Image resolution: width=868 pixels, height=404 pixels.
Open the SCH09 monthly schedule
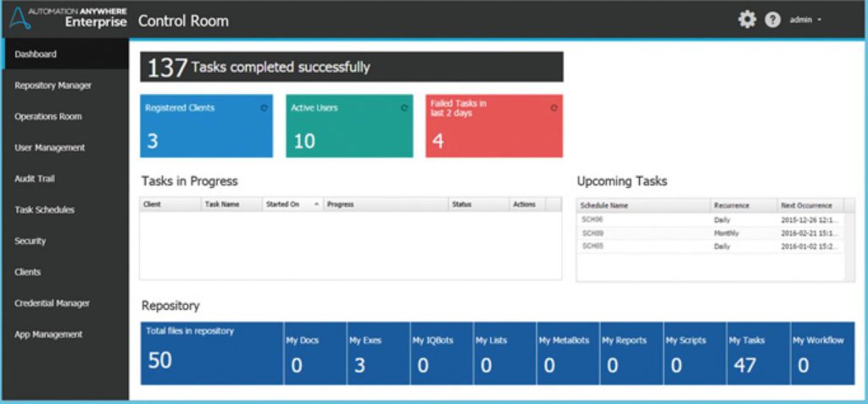[x=592, y=233]
